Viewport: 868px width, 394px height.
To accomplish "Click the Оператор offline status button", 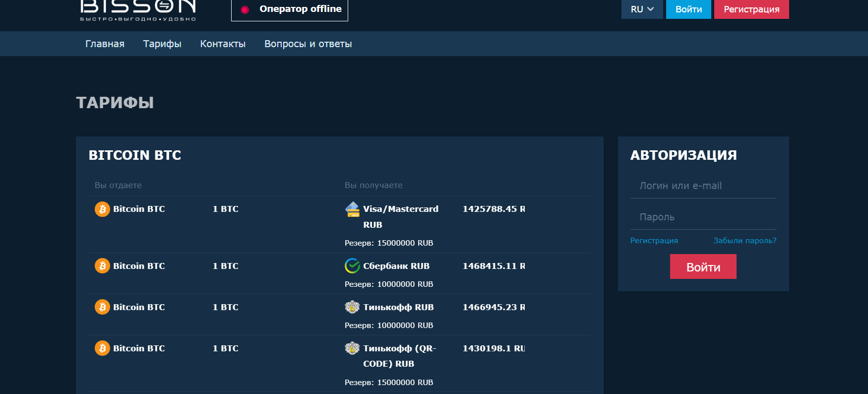I will [290, 10].
